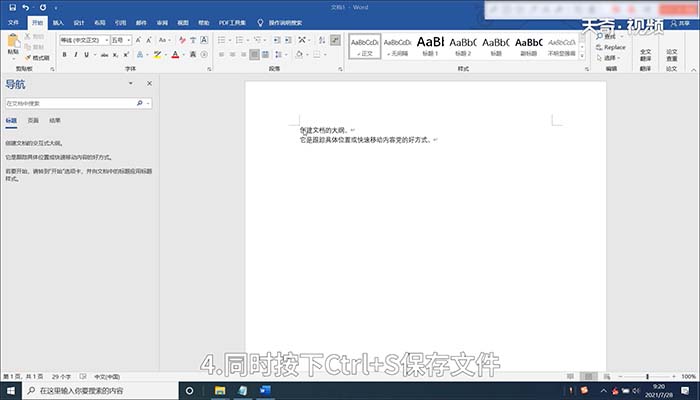
Task: Select the Format Painter tool
Action: pyautogui.click(x=37, y=58)
